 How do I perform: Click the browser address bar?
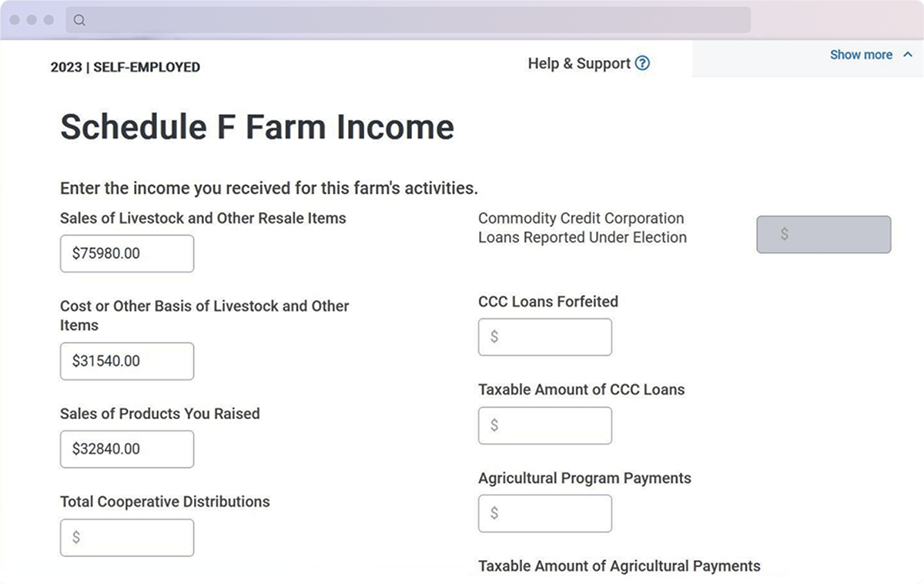point(408,20)
